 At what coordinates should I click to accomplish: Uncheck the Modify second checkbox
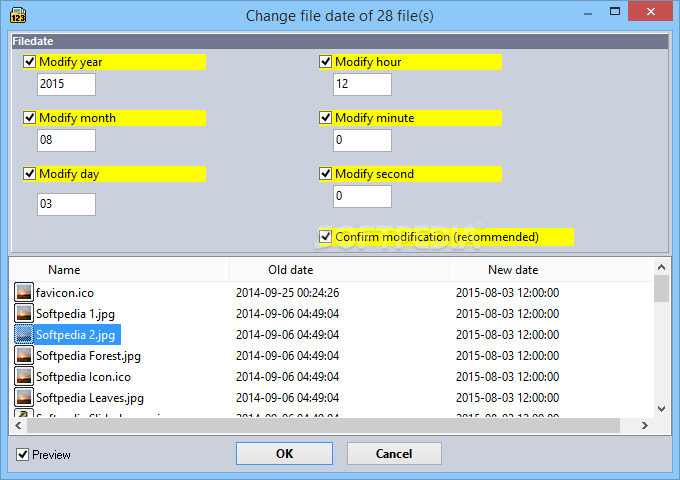[x=325, y=173]
